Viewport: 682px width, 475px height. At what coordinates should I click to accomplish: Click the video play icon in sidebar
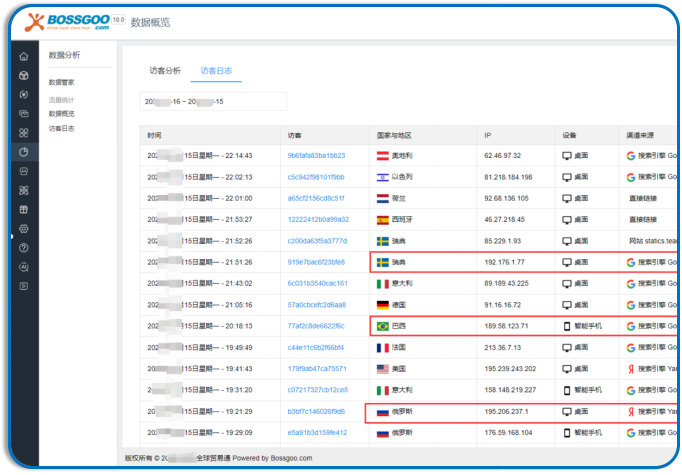(24, 285)
